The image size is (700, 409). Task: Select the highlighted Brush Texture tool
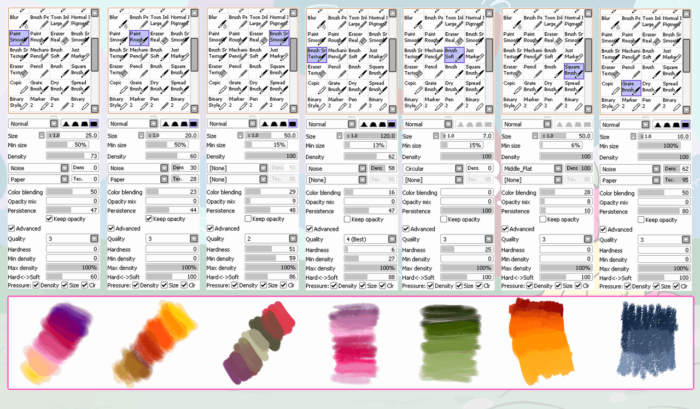click(317, 54)
